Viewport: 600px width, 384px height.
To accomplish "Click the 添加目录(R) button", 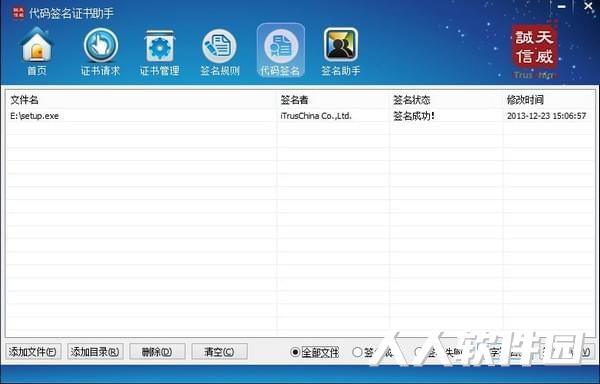I will tap(95, 351).
